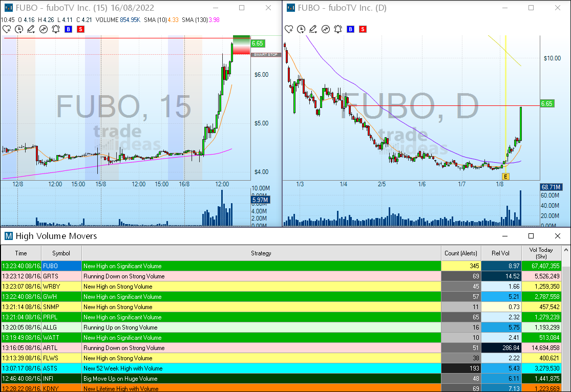Click the indicators icon on daily chart
This screenshot has height=392, width=571.
pos(326,29)
